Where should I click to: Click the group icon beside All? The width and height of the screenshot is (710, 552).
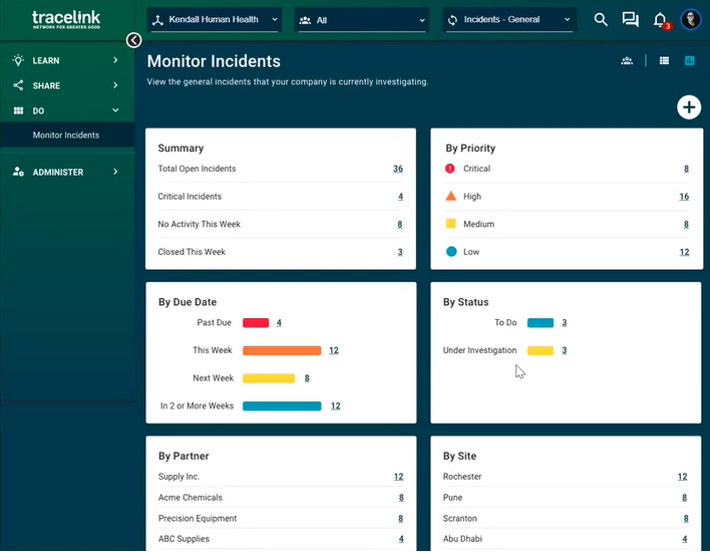click(x=305, y=20)
